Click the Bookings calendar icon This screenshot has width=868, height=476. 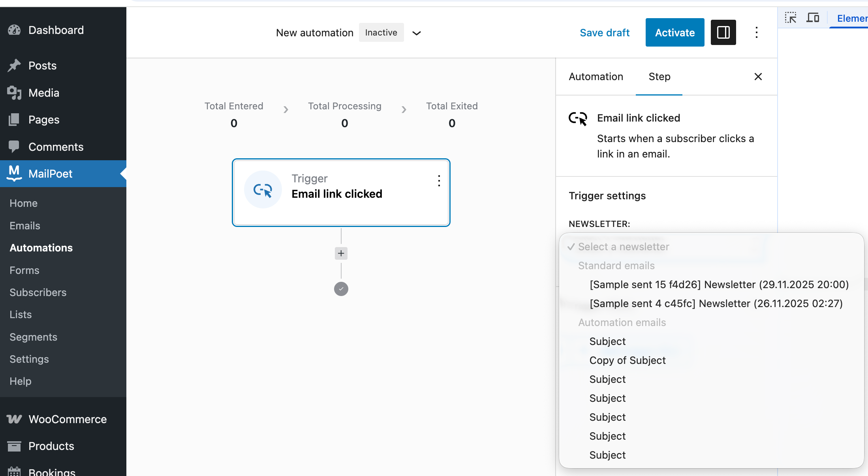[14, 472]
